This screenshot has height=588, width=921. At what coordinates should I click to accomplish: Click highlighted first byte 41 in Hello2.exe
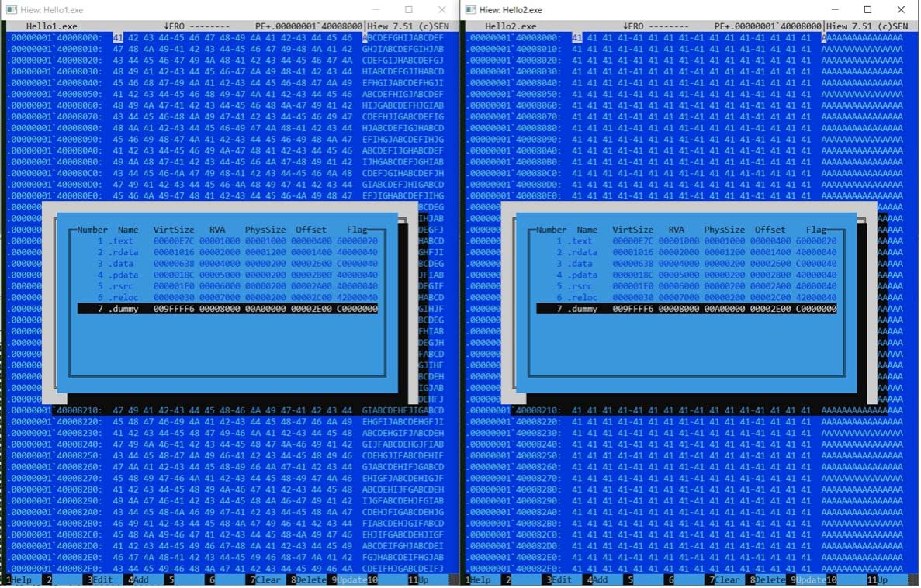(x=576, y=37)
